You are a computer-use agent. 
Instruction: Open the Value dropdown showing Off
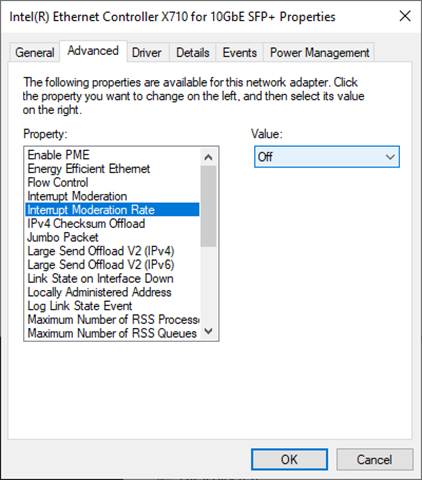tap(327, 157)
